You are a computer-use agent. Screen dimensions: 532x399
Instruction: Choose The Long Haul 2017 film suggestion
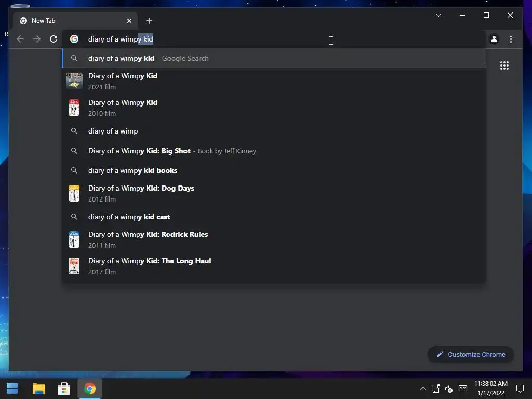(x=274, y=266)
